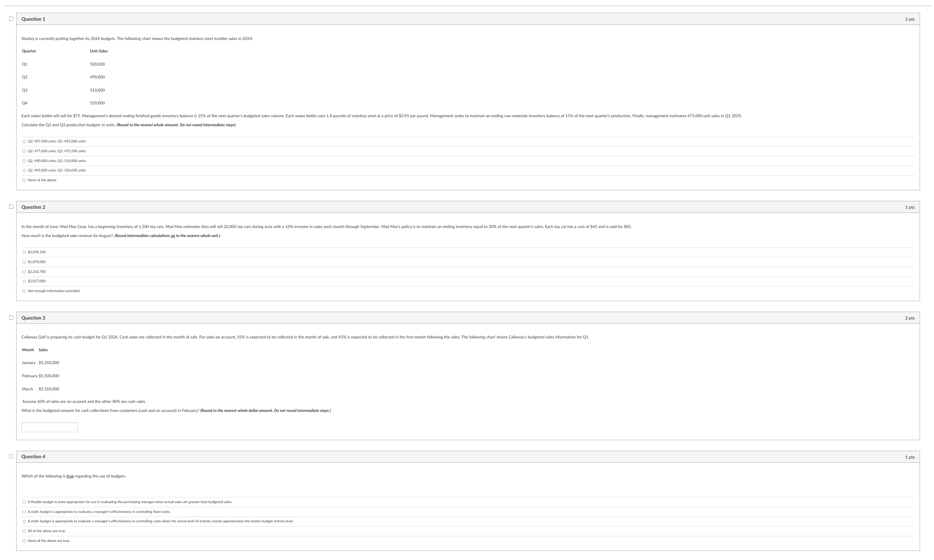Click the checkbox next to Question 2

[x=11, y=207]
